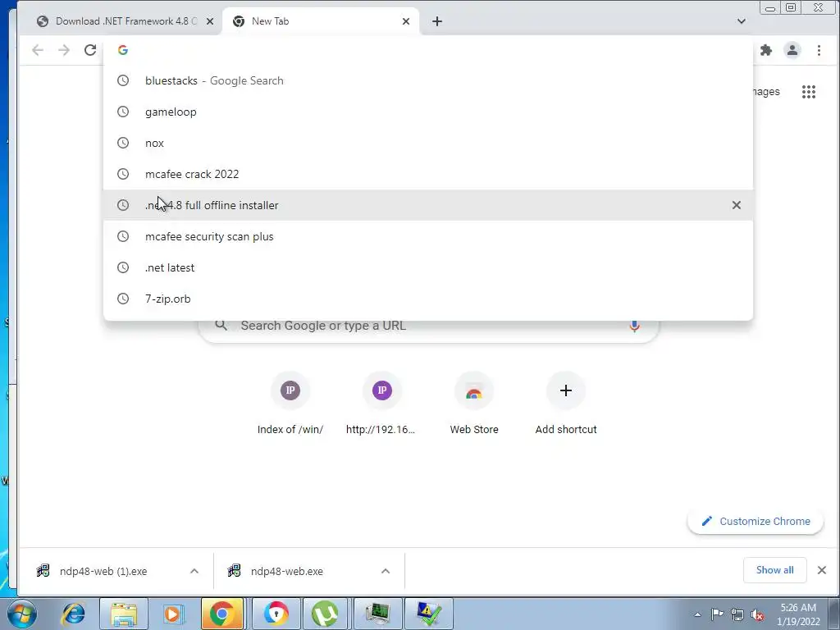Click the 'Add shortcut' tile
This screenshot has width=840, height=630.
point(566,404)
